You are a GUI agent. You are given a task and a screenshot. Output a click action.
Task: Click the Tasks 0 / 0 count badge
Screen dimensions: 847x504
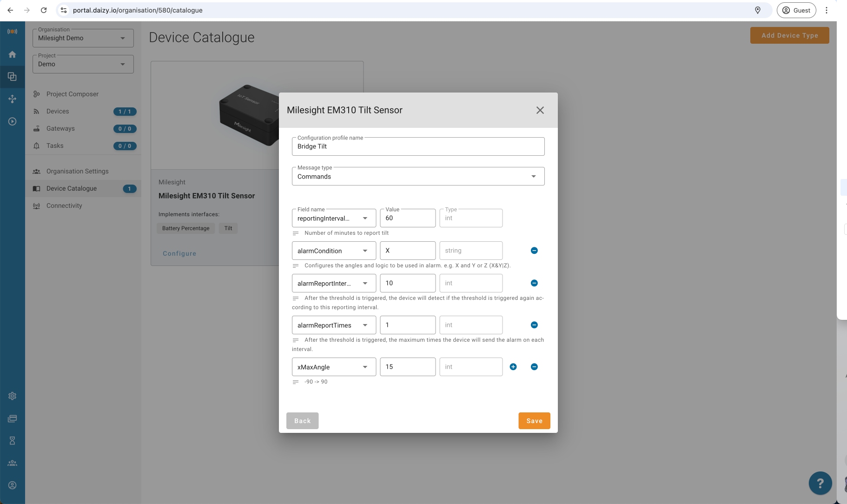click(125, 146)
